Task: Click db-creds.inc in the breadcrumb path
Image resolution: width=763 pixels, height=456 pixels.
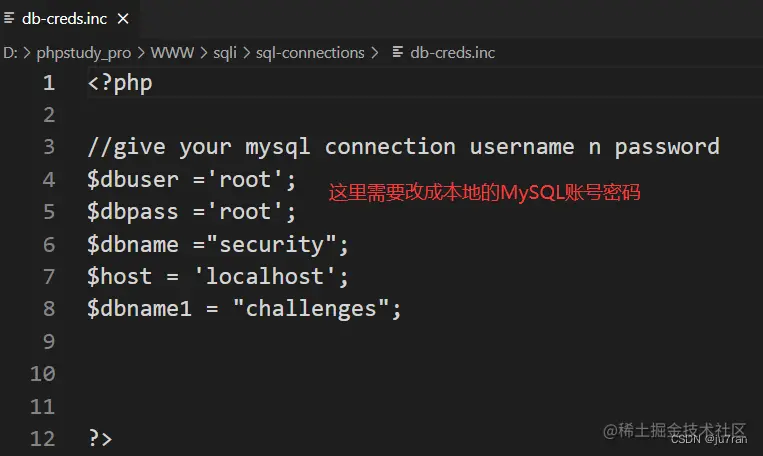Action: 453,53
